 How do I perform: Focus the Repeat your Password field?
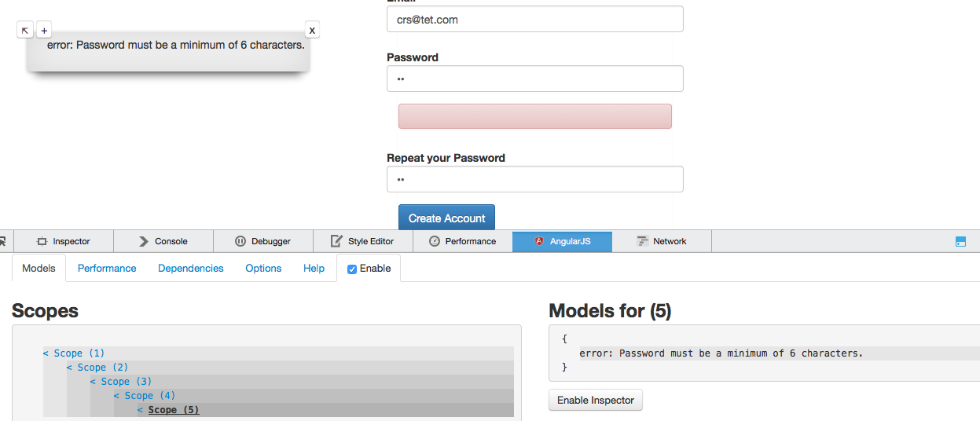pos(535,179)
